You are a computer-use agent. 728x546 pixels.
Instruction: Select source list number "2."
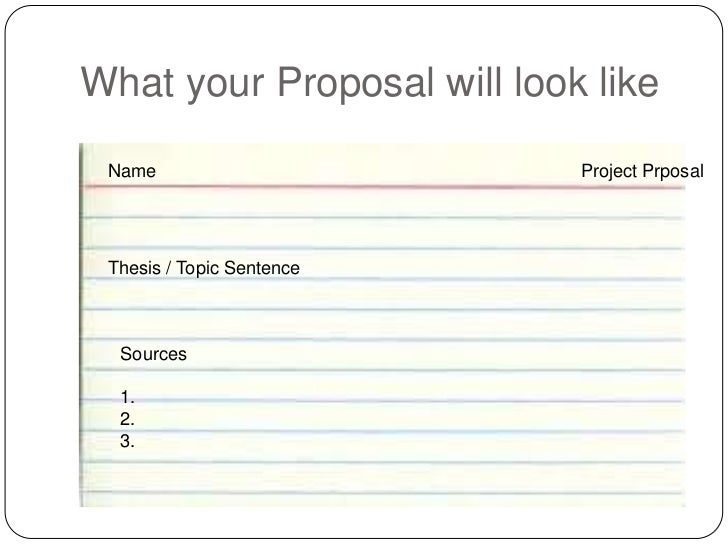(x=127, y=419)
